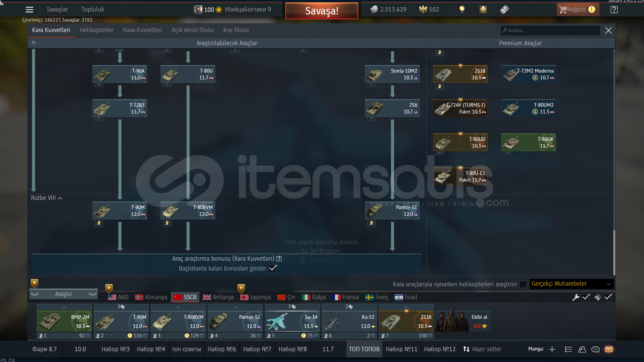Select the BMP-2M crew slot

click(x=64, y=321)
